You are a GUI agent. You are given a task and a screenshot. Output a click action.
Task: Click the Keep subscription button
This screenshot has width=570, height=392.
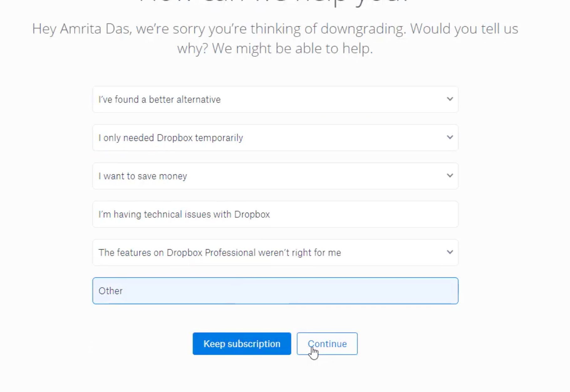point(242,344)
